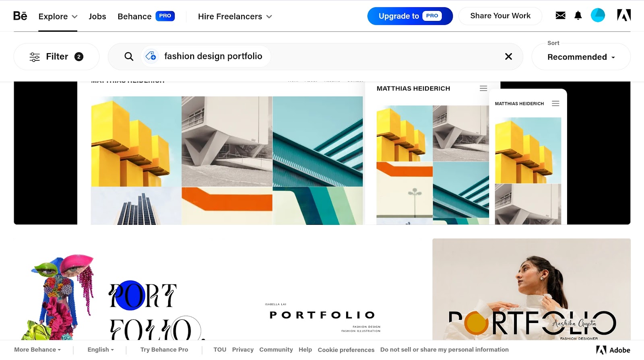Expand the Hire Freelancers menu
The width and height of the screenshot is (644, 360).
(235, 16)
